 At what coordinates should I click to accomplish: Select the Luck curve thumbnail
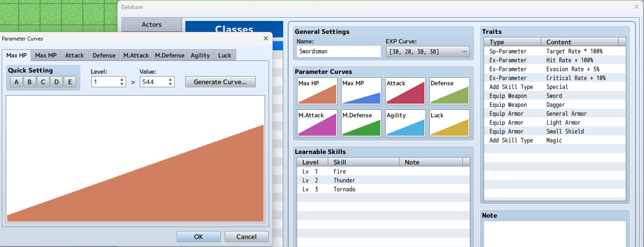[x=449, y=123]
